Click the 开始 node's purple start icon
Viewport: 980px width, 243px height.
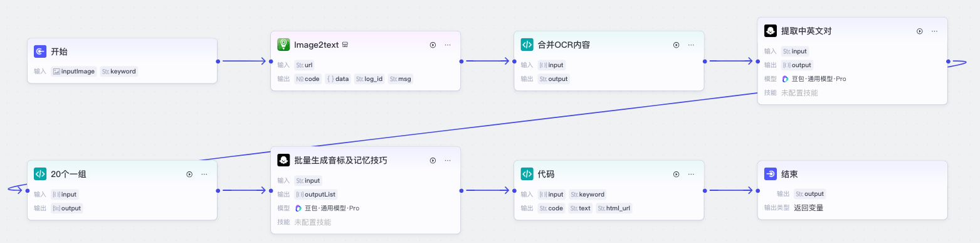(x=40, y=51)
